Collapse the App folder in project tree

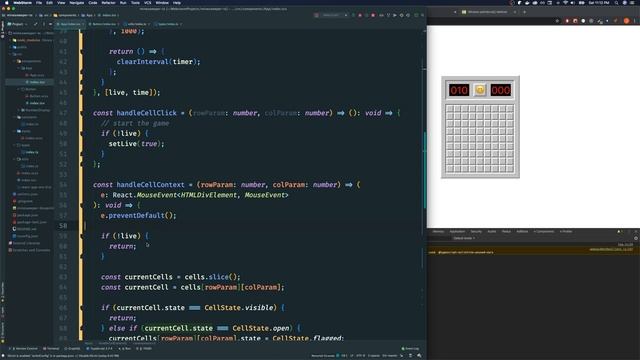18,68
